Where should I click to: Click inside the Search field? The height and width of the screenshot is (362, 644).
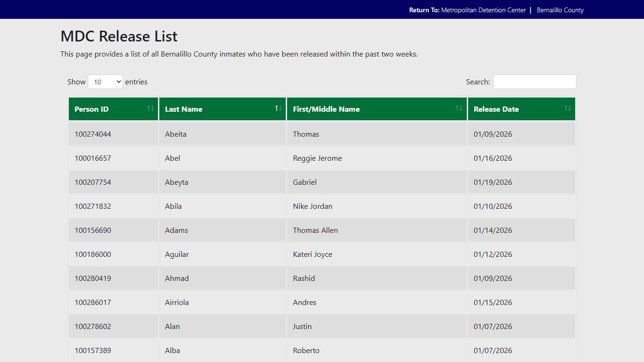coord(535,82)
